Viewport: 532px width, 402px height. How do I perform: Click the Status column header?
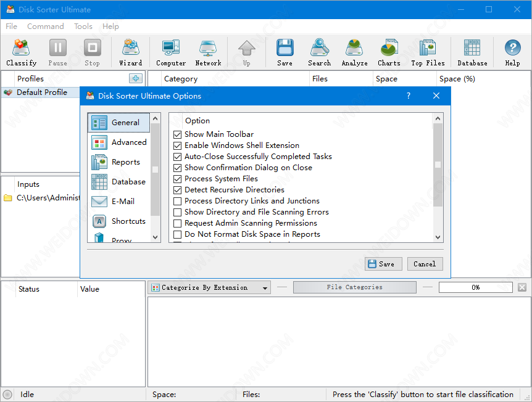46,289
